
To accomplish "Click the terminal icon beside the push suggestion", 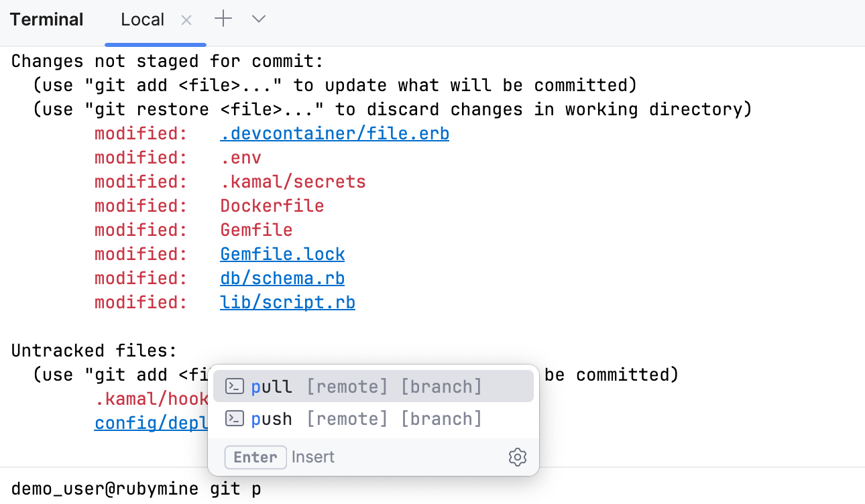I will [235, 418].
